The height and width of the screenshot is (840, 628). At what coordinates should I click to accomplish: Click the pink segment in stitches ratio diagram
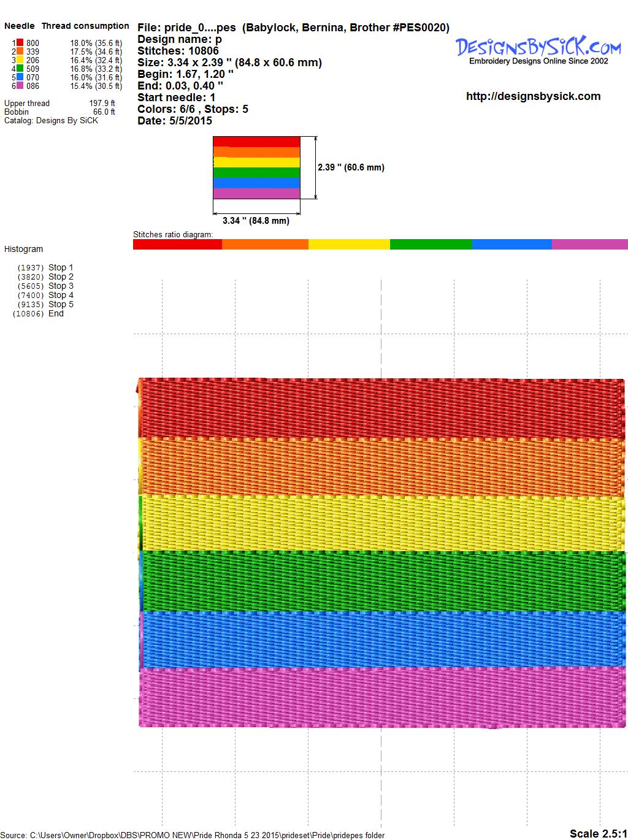pyautogui.click(x=589, y=245)
